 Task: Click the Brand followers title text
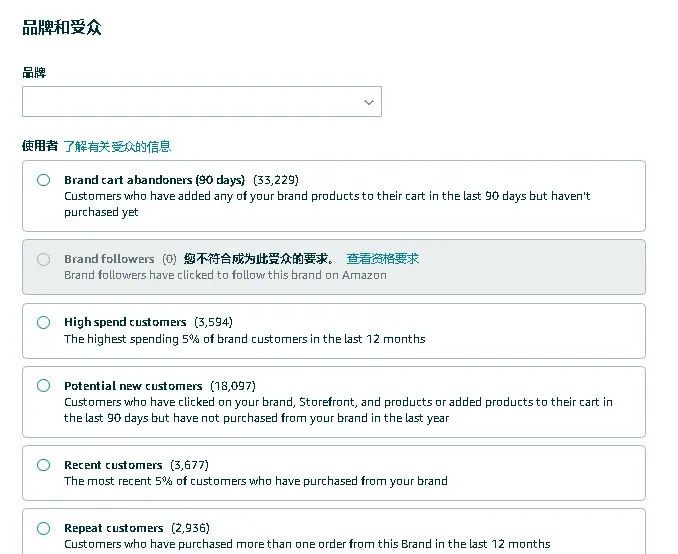tap(109, 259)
